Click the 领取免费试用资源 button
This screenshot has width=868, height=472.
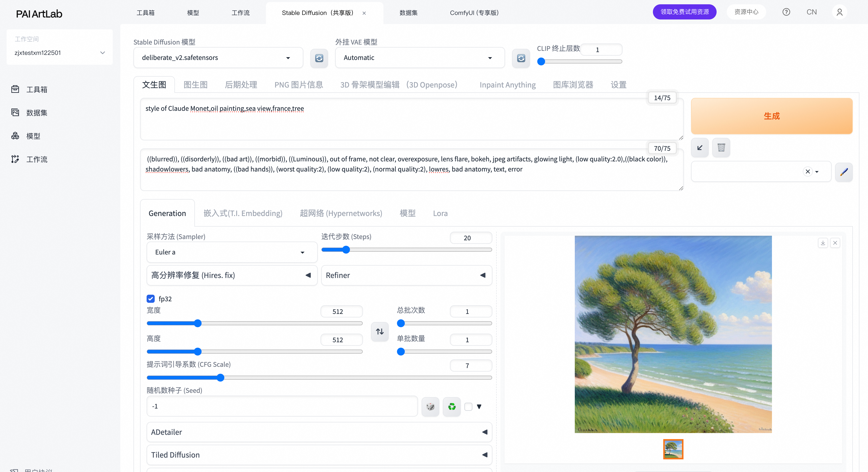click(x=684, y=12)
